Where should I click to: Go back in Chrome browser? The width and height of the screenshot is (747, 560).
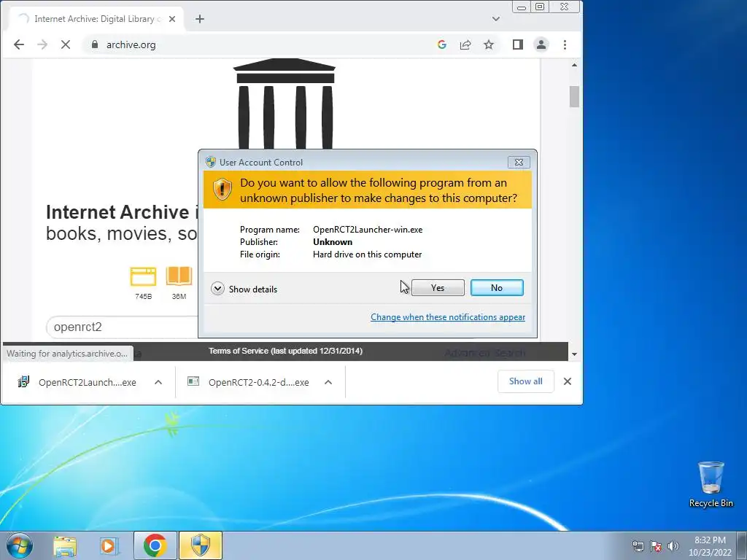pyautogui.click(x=18, y=44)
